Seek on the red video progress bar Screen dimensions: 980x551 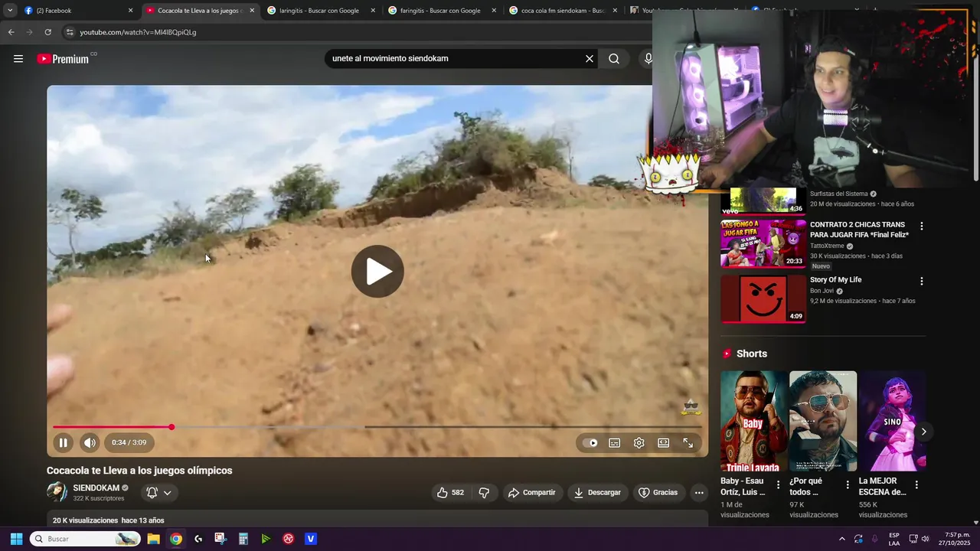click(377, 427)
